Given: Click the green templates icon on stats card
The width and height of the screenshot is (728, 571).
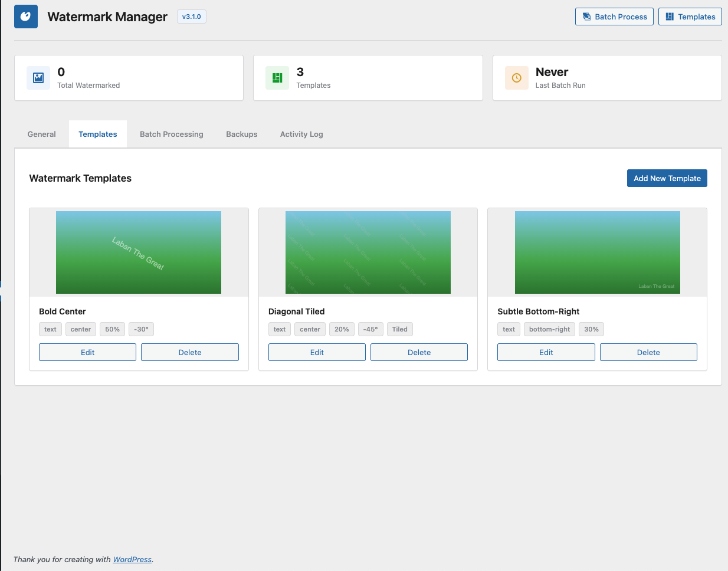Looking at the screenshot, I should tap(277, 77).
